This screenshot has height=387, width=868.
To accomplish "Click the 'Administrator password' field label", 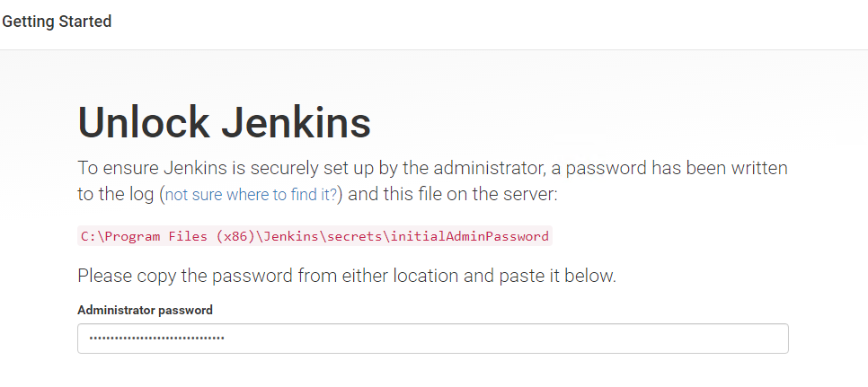I will click(x=145, y=310).
